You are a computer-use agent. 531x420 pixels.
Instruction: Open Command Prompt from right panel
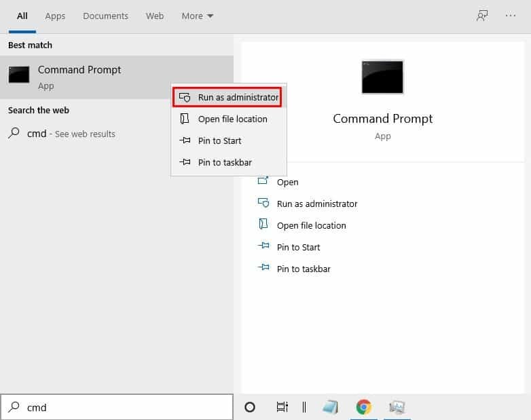coord(287,182)
